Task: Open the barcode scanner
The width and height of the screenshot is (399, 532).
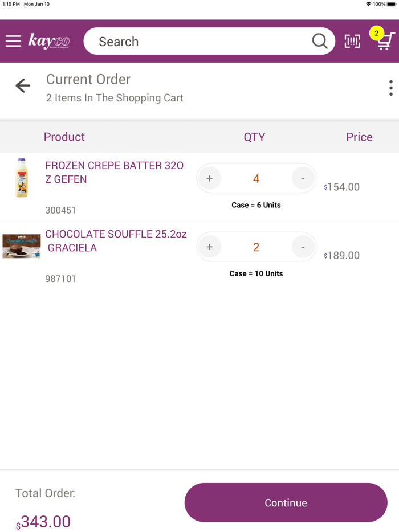Action: [352, 41]
